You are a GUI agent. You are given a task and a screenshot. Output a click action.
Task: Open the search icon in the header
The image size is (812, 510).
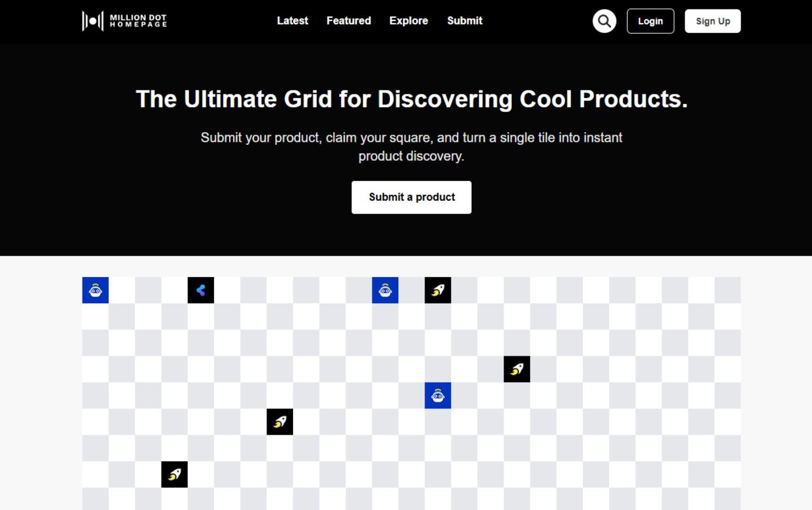click(x=604, y=21)
